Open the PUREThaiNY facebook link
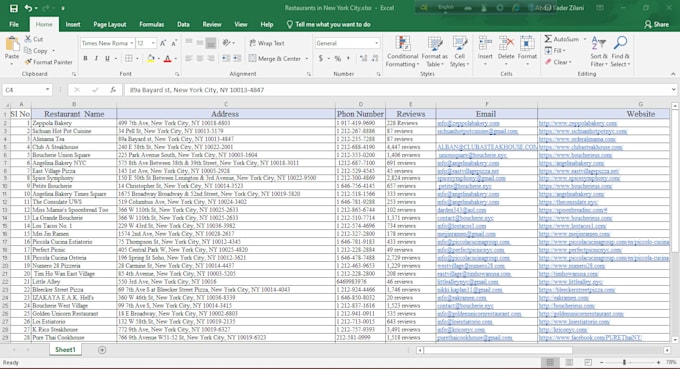Image resolution: width=680 pixels, height=369 pixels. click(x=590, y=337)
